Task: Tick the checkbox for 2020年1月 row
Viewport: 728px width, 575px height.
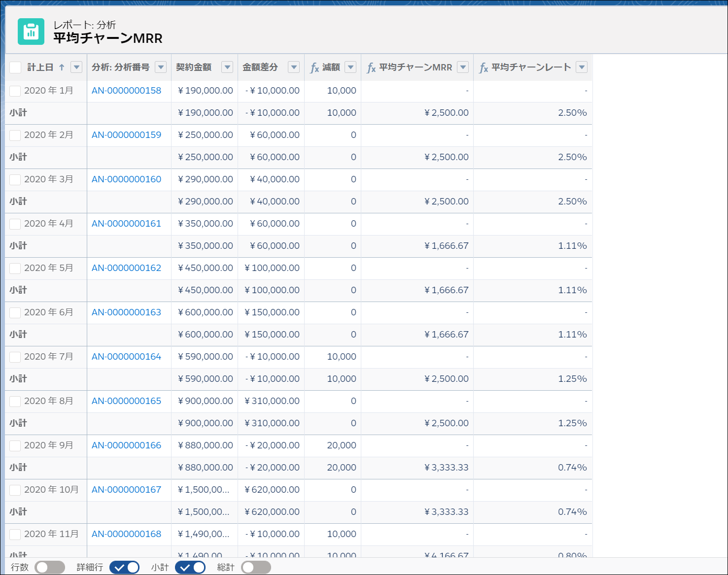Action: 15,91
